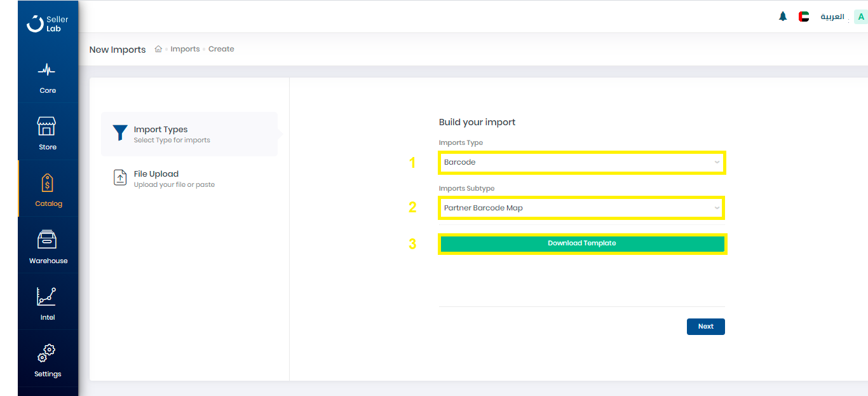
Task: Click the UAE flag icon
Action: (x=804, y=17)
